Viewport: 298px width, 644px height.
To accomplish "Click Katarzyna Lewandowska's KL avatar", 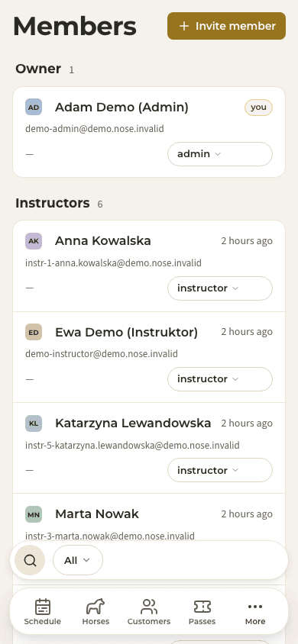I will point(34,423).
